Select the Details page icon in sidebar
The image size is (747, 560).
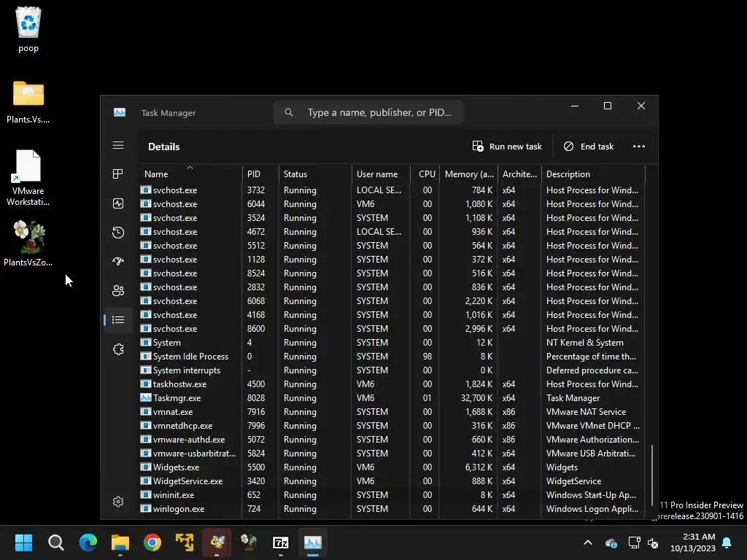point(118,320)
